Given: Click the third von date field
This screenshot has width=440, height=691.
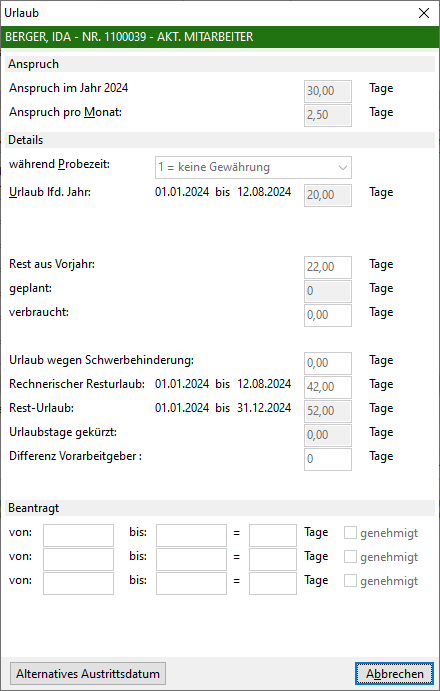Looking at the screenshot, I should point(78,583).
